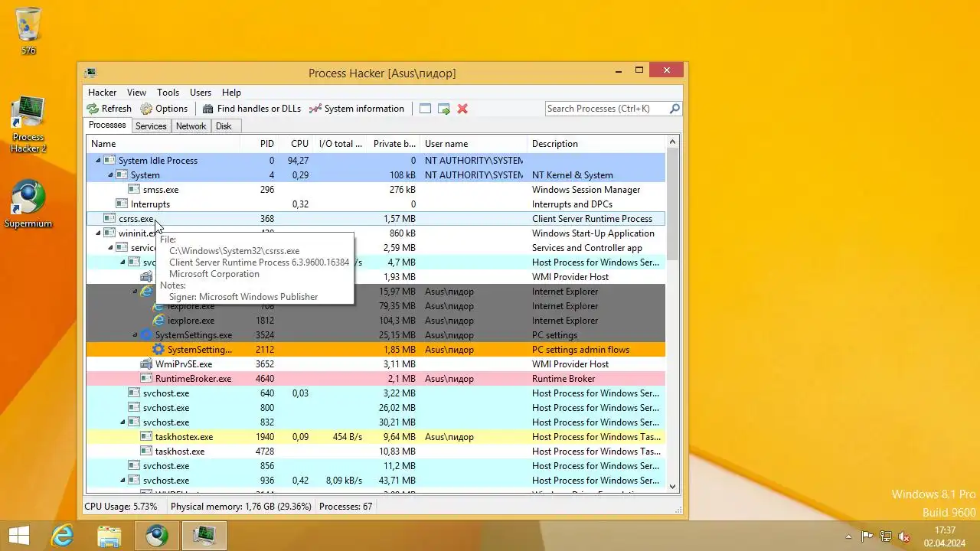980x551 pixels.
Task: Click the search magnifier icon
Action: click(675, 109)
